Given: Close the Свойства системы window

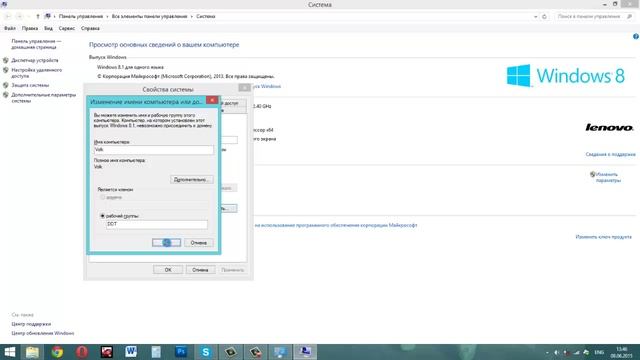Looking at the screenshot, I should tap(244, 88).
